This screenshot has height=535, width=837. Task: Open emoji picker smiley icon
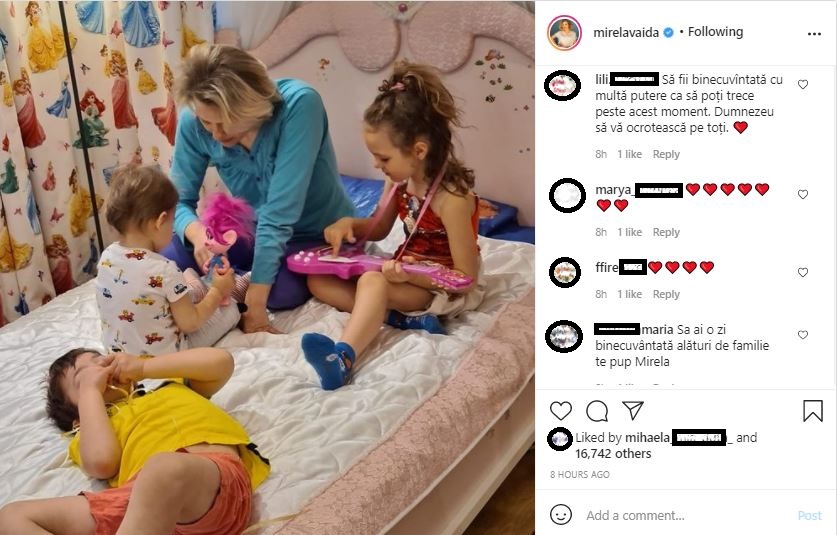pyautogui.click(x=560, y=515)
